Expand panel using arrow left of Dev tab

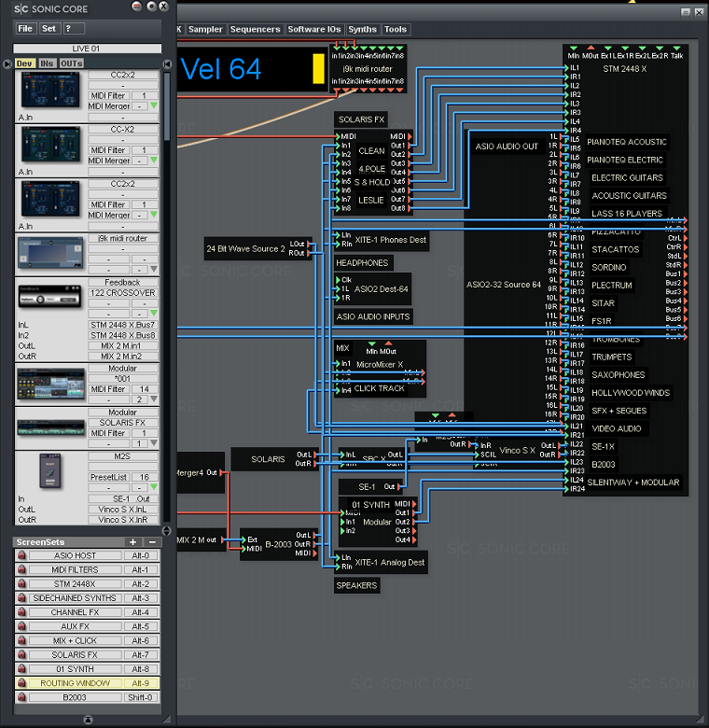(9, 63)
